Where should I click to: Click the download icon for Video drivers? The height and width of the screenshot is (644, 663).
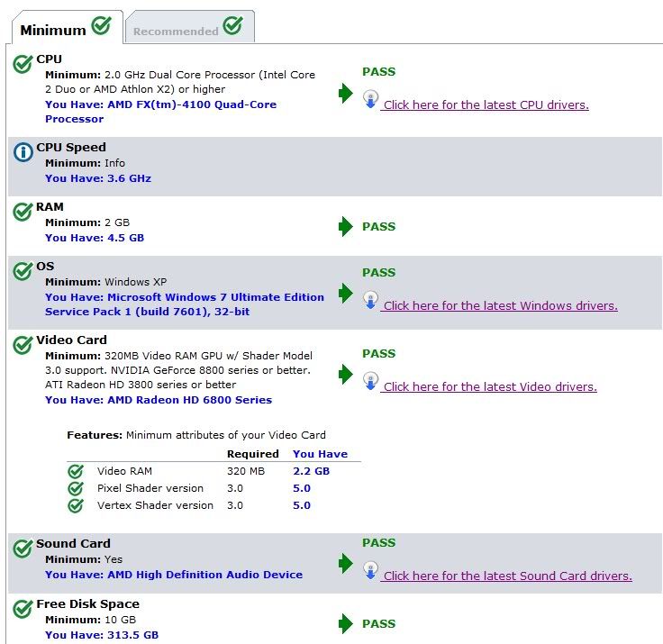pyautogui.click(x=370, y=381)
